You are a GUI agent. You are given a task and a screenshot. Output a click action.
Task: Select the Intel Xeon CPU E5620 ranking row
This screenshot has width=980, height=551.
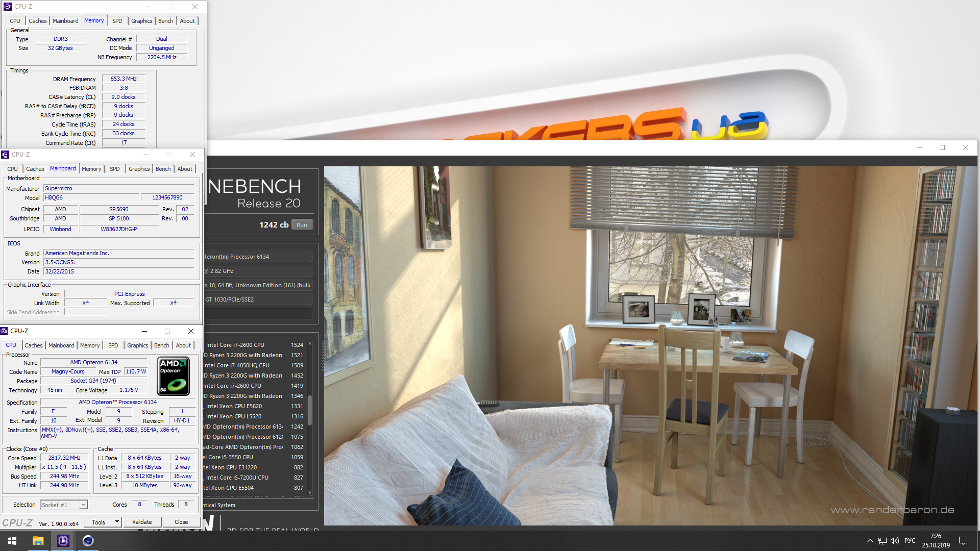(254, 406)
